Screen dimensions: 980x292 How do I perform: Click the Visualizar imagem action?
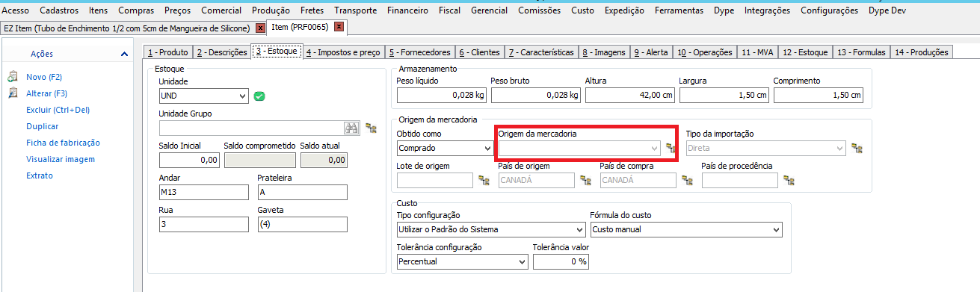[x=60, y=159]
